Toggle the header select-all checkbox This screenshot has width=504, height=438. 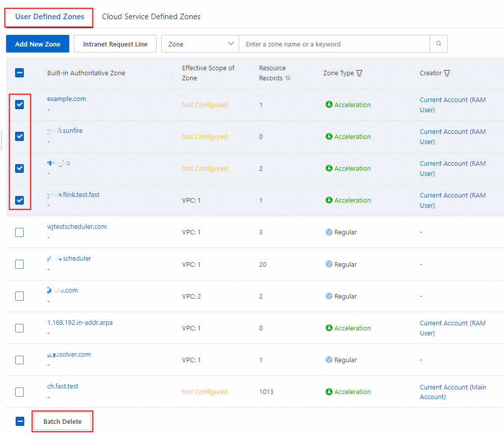click(20, 73)
